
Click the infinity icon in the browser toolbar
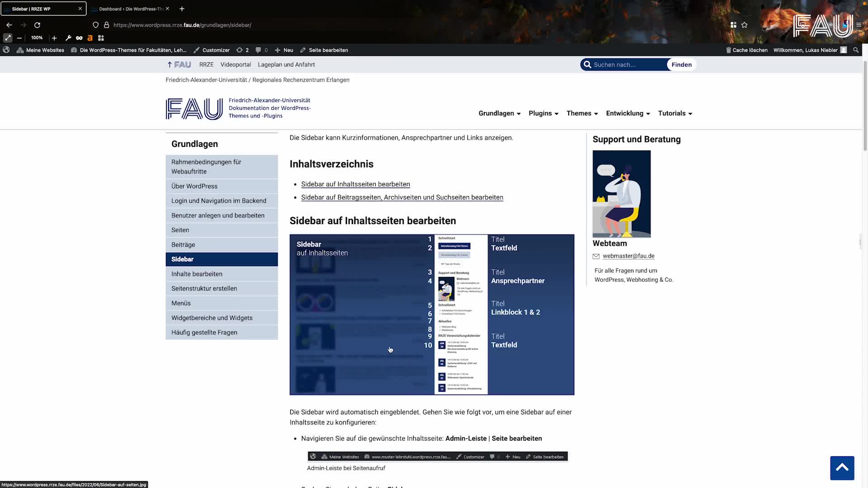79,38
